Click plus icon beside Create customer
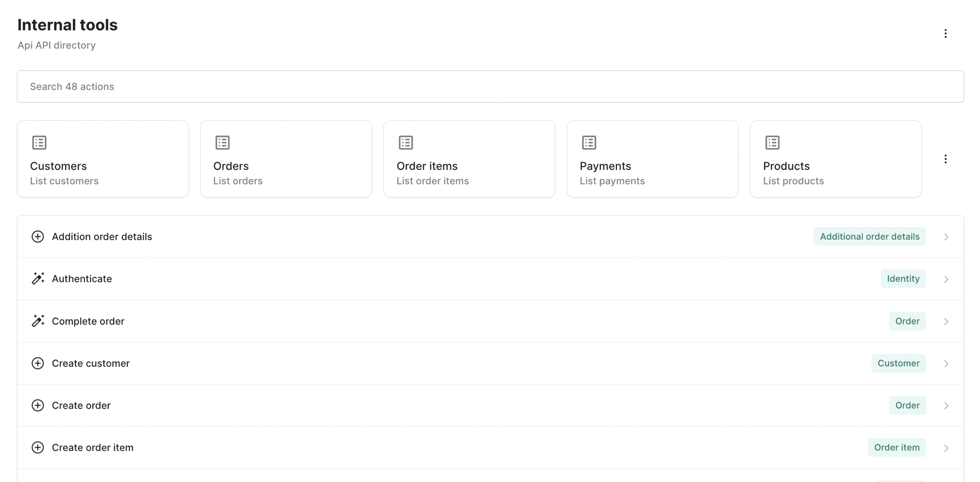 38,363
